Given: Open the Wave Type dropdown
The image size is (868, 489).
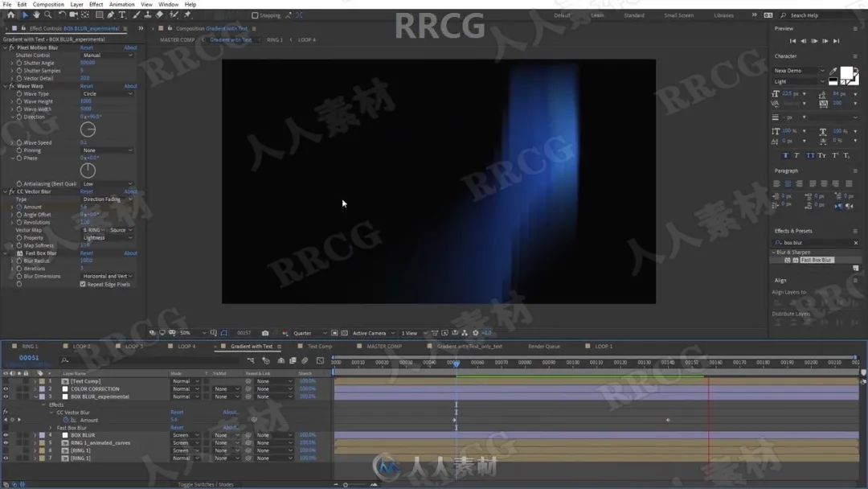Looking at the screenshot, I should (107, 93).
